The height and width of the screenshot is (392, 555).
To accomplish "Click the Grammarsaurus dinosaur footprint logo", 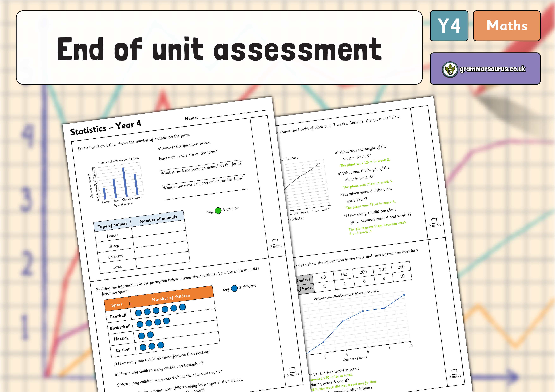I will tap(450, 70).
